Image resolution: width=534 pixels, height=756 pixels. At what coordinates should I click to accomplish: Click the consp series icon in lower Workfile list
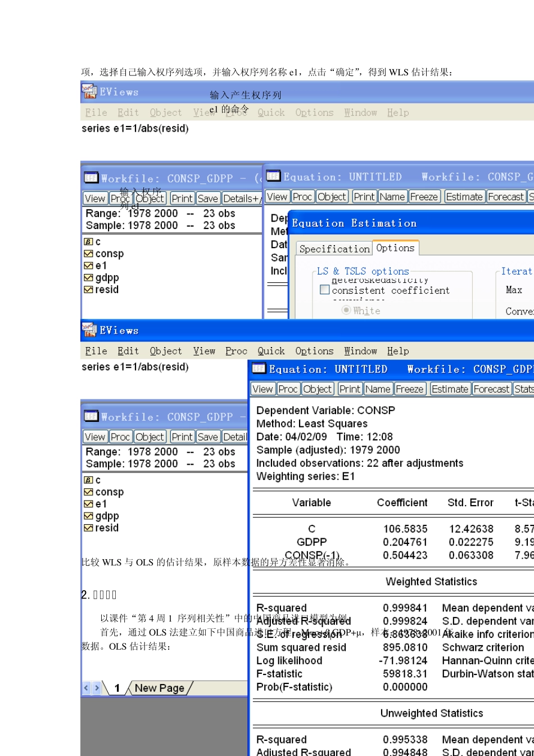88,492
